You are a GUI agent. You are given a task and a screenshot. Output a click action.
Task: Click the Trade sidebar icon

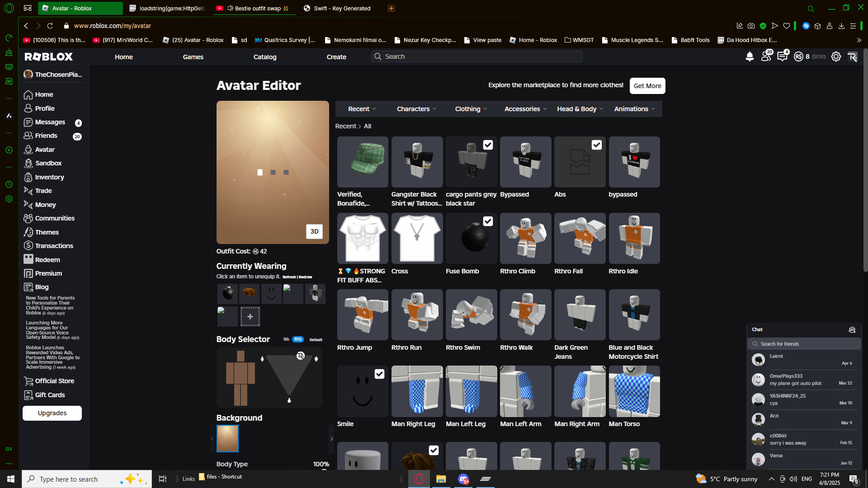coord(28,191)
